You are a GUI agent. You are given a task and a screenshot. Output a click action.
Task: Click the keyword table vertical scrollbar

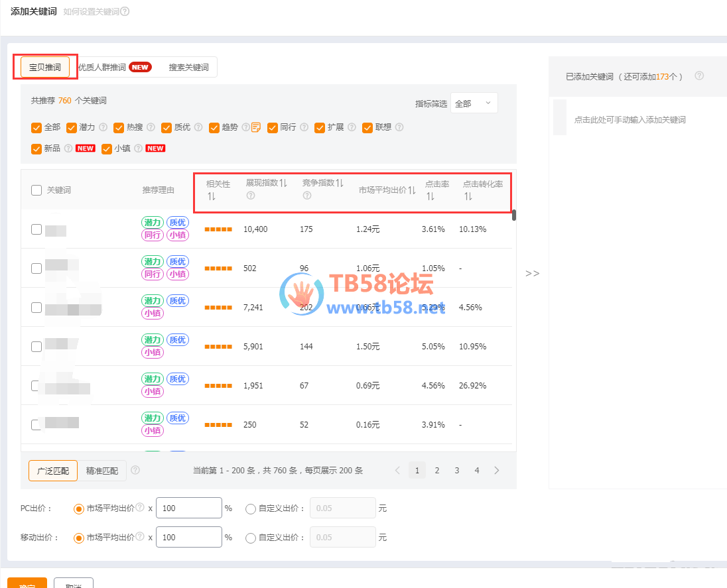tap(513, 214)
